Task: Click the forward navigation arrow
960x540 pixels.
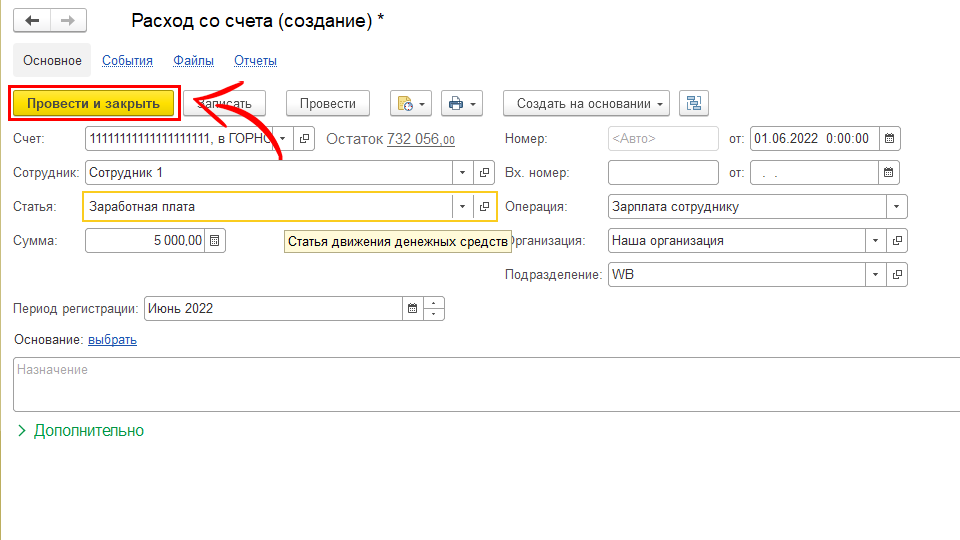Action: [x=68, y=21]
